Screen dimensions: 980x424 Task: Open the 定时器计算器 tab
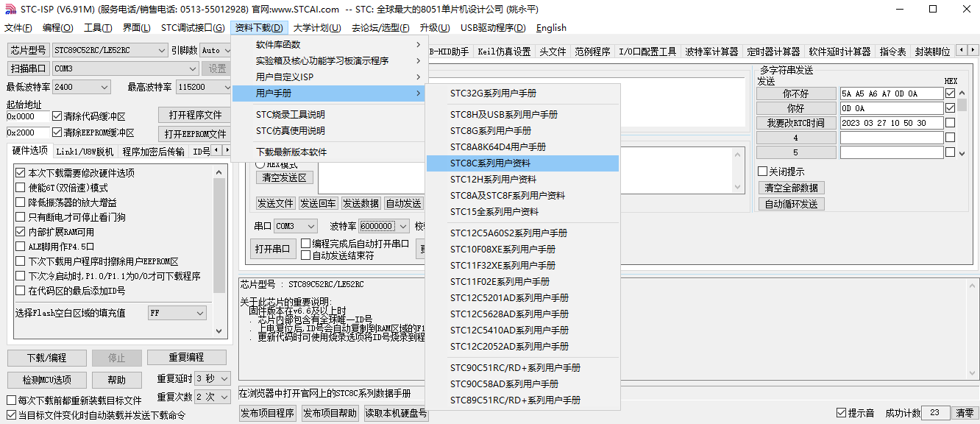click(x=773, y=52)
